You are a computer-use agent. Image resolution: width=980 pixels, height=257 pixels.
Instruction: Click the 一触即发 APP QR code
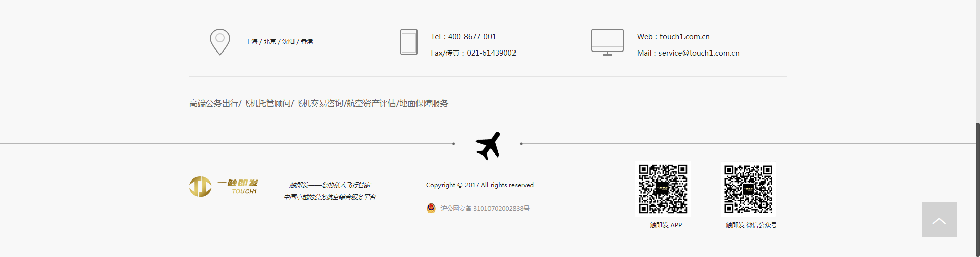(x=663, y=189)
